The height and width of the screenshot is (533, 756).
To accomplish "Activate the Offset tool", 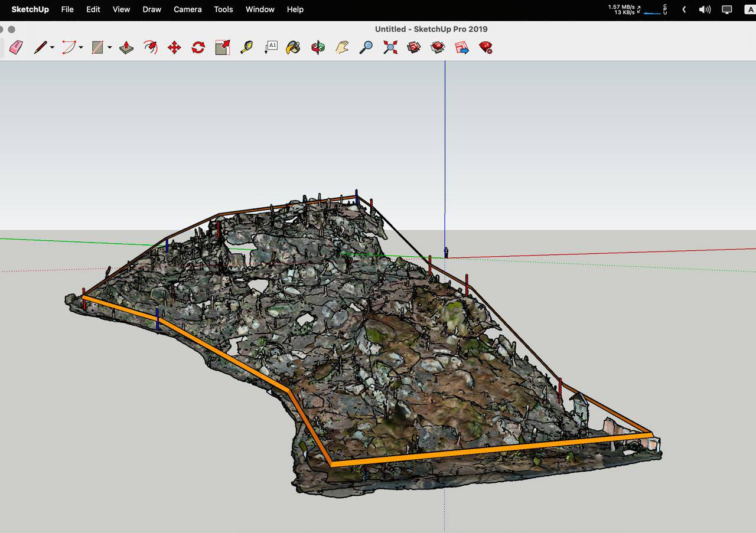I will pos(151,48).
